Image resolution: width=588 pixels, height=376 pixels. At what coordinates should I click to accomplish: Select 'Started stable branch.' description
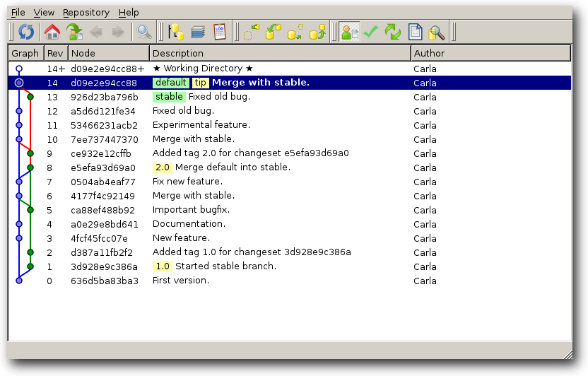(225, 266)
